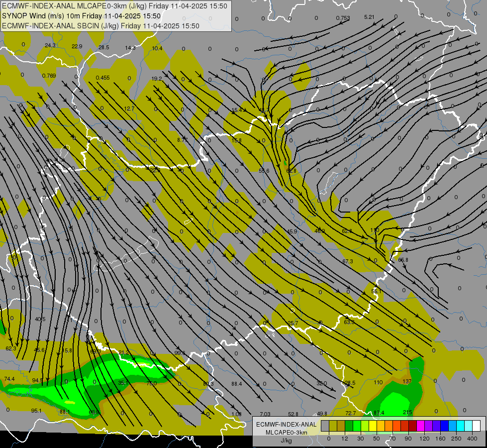
Task: Click the map value 14.3
Action: point(130,48)
